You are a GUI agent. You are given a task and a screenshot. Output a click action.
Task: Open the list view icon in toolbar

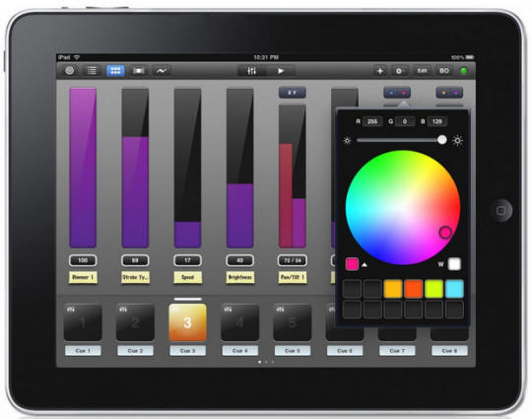click(x=92, y=71)
